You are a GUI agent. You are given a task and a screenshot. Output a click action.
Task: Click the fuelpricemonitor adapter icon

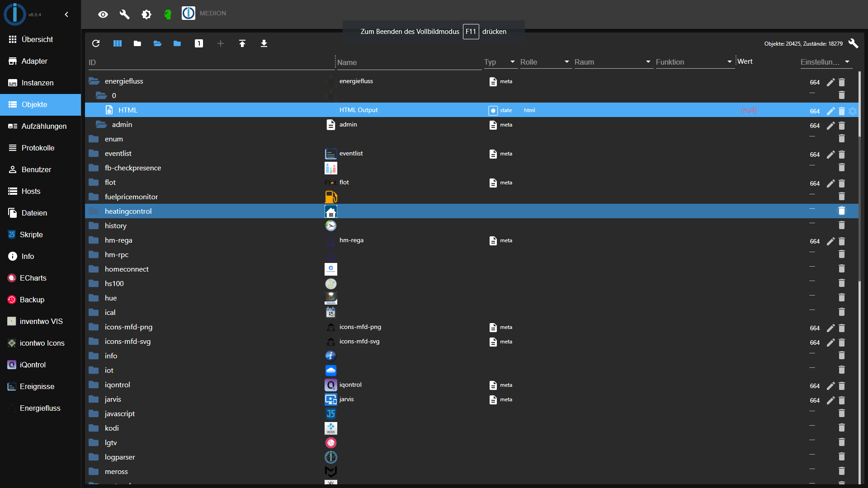point(331,197)
